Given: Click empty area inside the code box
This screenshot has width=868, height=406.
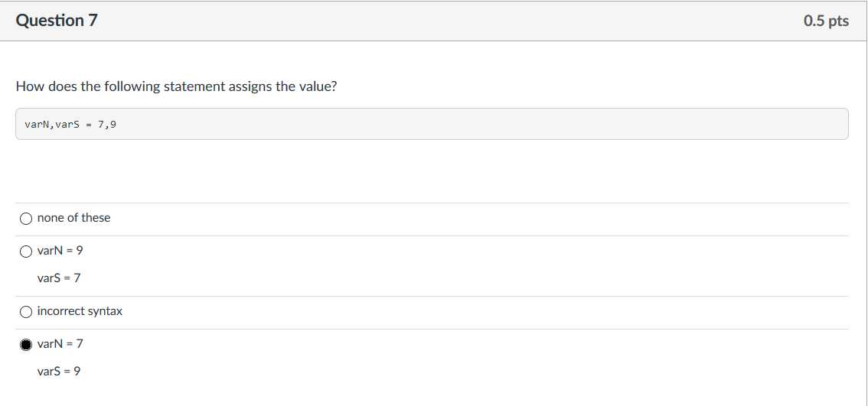Looking at the screenshot, I should coord(459,124).
